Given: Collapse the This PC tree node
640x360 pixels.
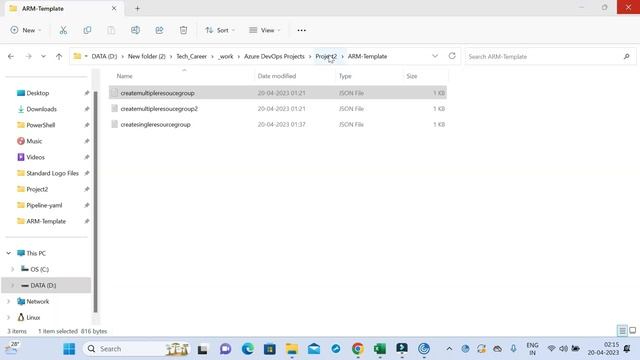Looking at the screenshot, I should 9,253.
